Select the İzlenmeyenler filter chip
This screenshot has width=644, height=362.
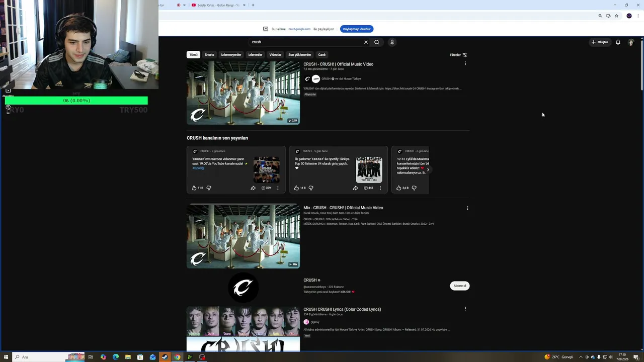(x=231, y=55)
